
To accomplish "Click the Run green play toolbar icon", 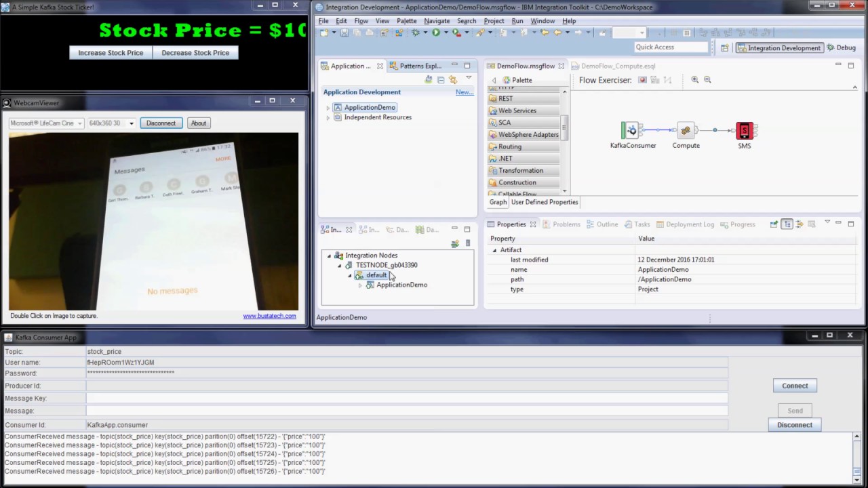I will tap(435, 33).
